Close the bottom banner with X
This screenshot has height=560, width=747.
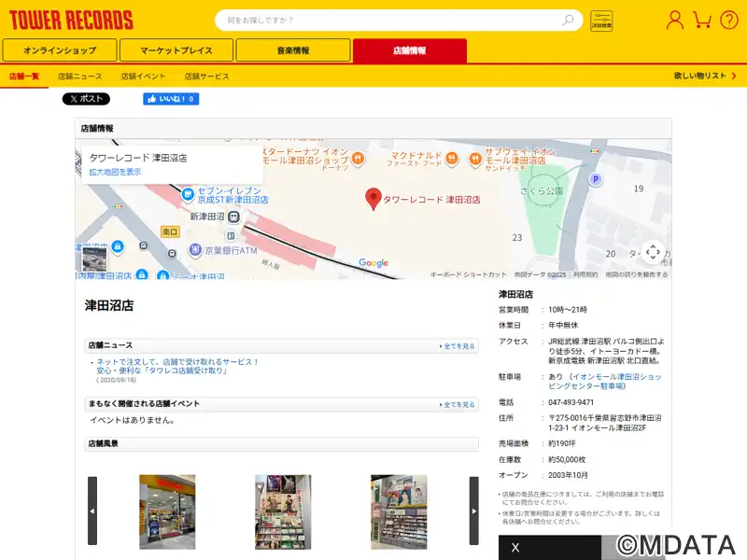click(515, 548)
